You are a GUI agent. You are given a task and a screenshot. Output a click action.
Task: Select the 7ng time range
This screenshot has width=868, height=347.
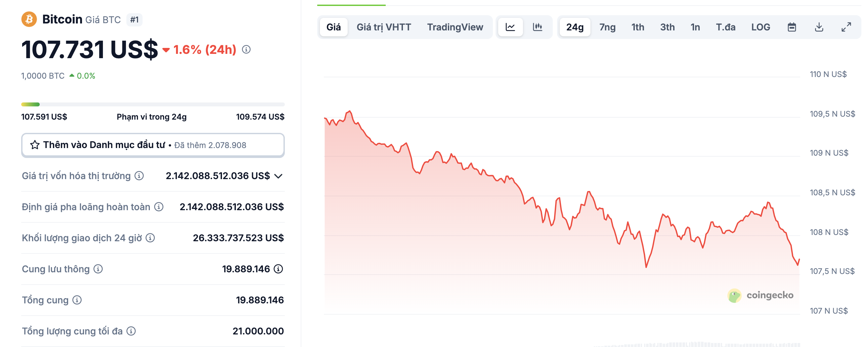[x=607, y=27]
